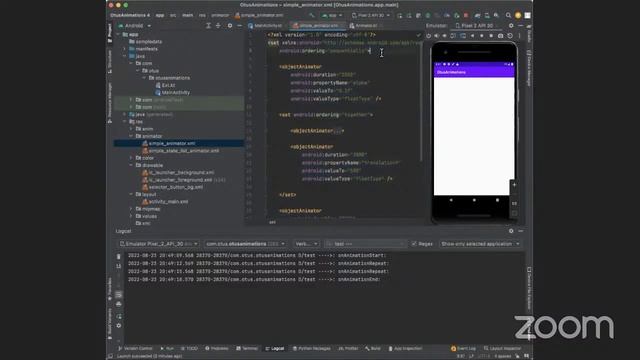Open the Verbose log level dropdown
The width and height of the screenshot is (640, 360).
306,244
